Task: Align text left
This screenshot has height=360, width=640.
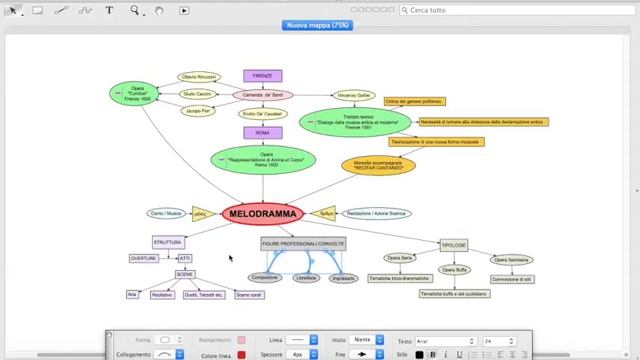Action: (x=500, y=354)
